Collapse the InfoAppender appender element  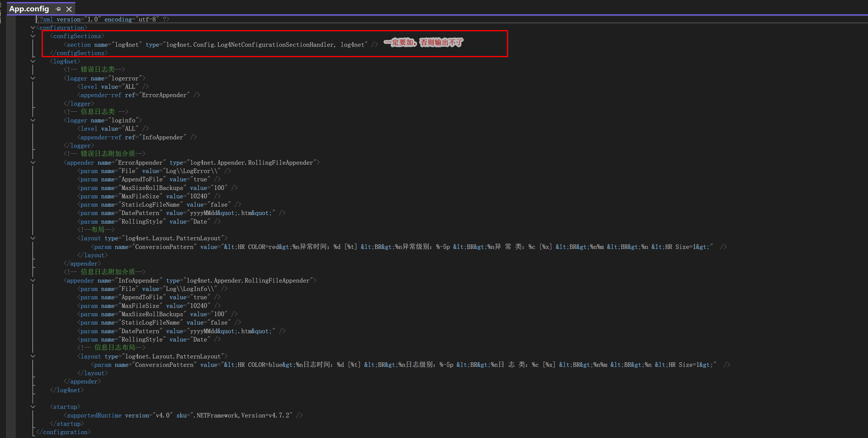click(33, 280)
